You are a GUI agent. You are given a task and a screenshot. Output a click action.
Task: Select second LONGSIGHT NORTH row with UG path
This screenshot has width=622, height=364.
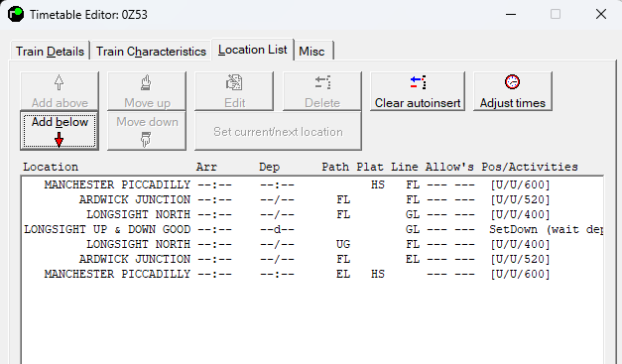312,244
